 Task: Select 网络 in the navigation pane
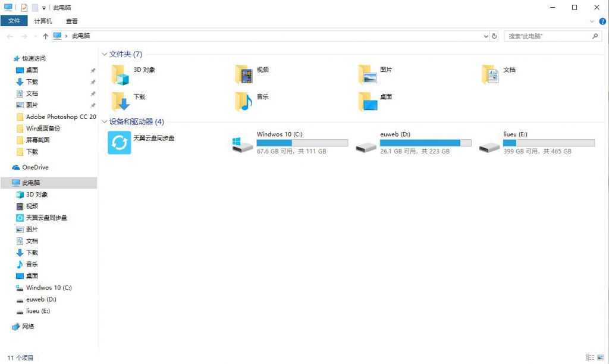(28, 327)
